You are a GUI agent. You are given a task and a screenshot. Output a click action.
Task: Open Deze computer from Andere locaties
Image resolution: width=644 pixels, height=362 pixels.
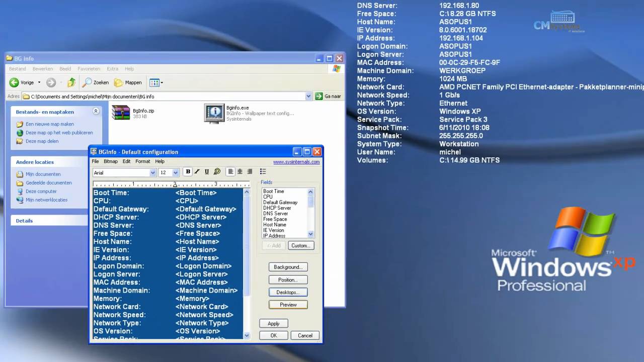[41, 191]
